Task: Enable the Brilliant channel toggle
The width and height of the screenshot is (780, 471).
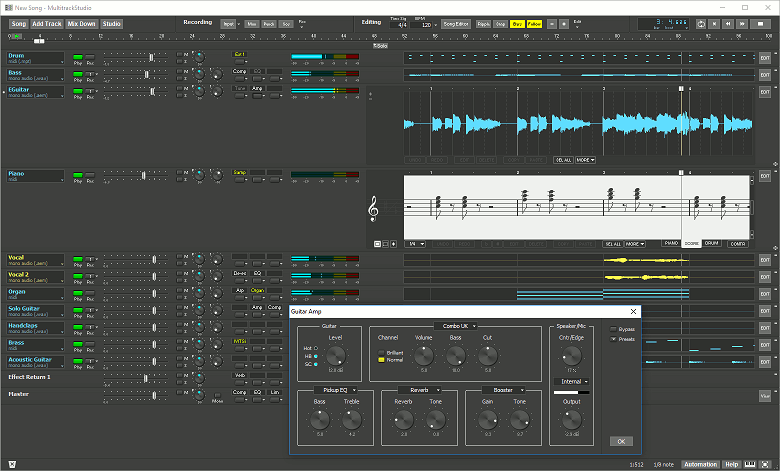Action: pos(381,351)
